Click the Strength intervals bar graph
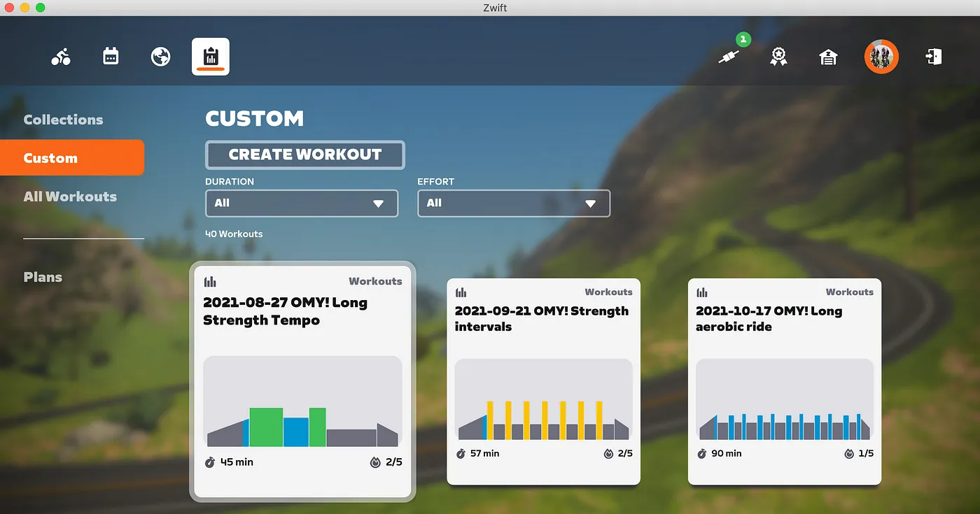This screenshot has height=514, width=980. point(543,399)
